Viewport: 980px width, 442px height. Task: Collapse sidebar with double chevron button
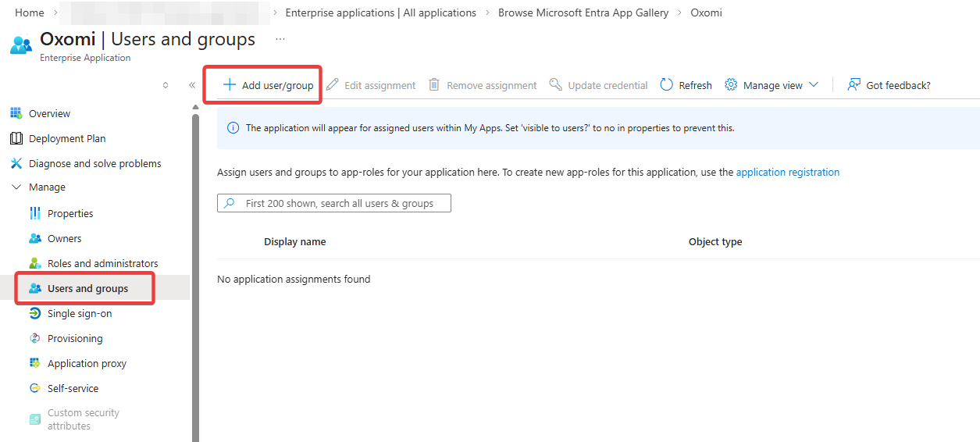[x=192, y=85]
